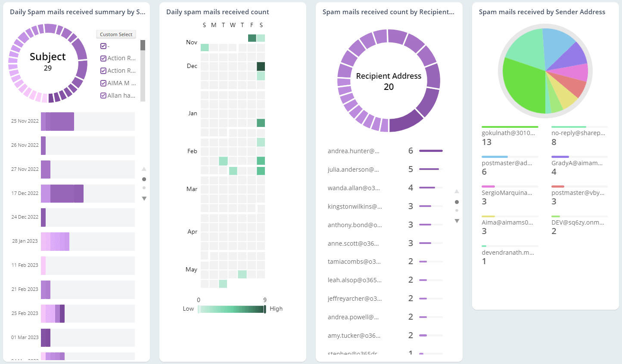Viewport: 622px width, 364px height.
Task: Select andrea.hunter recipient row
Action: tap(353, 151)
